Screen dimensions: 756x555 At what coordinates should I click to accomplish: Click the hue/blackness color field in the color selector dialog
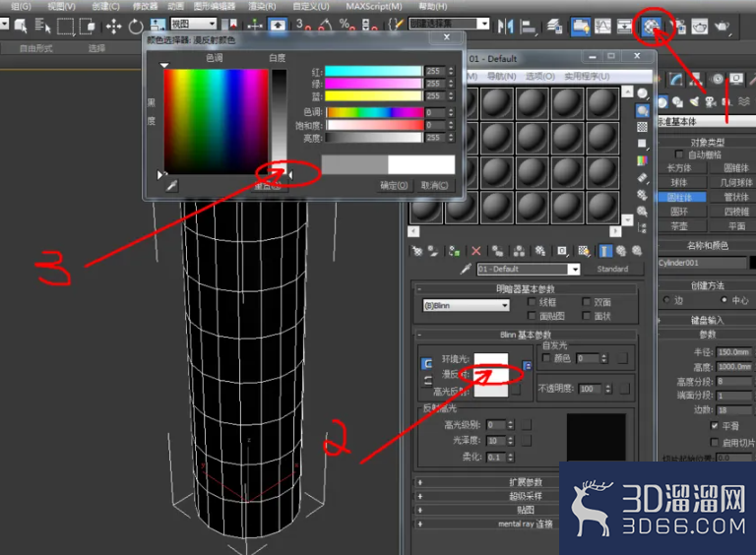point(216,121)
